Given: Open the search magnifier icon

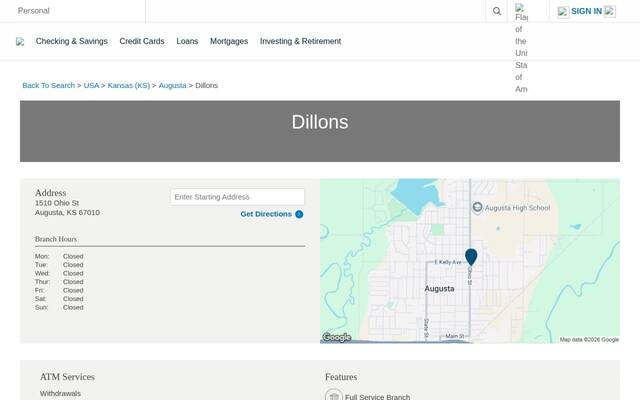Looking at the screenshot, I should 496,11.
